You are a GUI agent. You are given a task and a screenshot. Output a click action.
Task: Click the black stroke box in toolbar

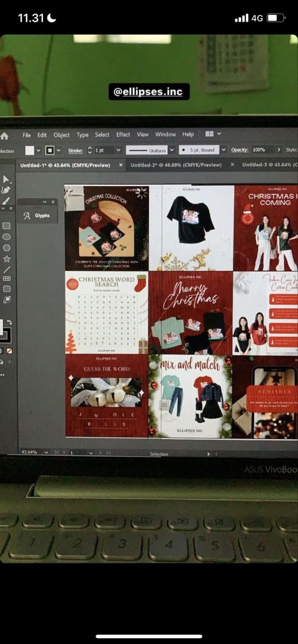point(5,335)
